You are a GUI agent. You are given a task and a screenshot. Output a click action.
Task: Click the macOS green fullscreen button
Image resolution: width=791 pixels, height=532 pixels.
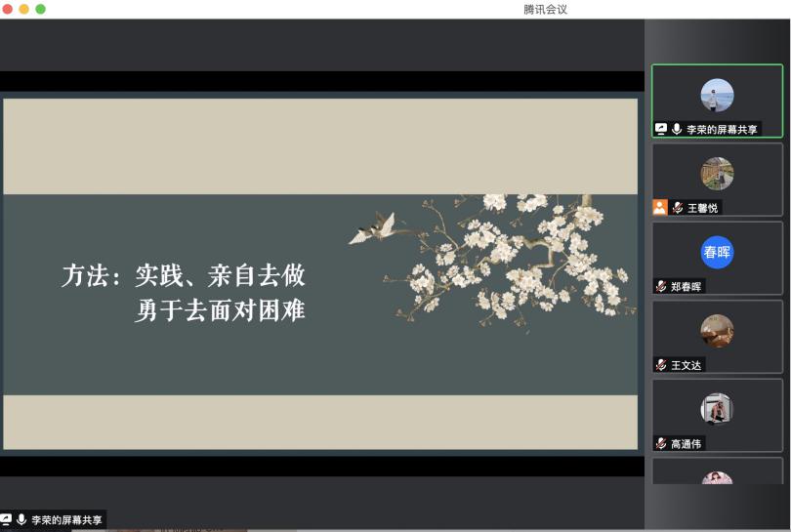pos(41,9)
